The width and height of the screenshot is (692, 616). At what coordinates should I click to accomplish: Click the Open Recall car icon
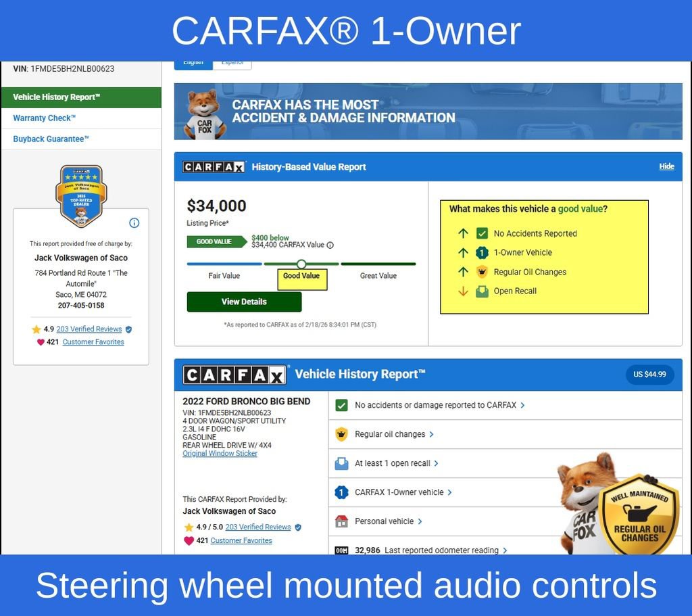click(x=482, y=291)
